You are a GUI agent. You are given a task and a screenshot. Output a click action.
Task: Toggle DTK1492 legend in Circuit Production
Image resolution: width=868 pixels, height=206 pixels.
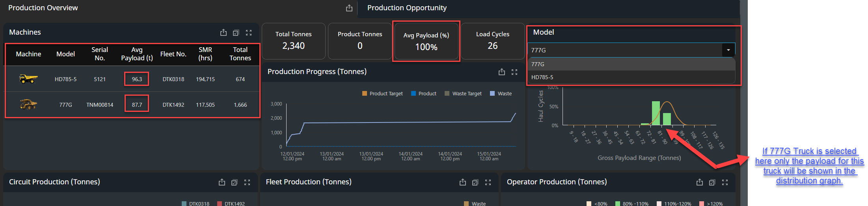231,204
